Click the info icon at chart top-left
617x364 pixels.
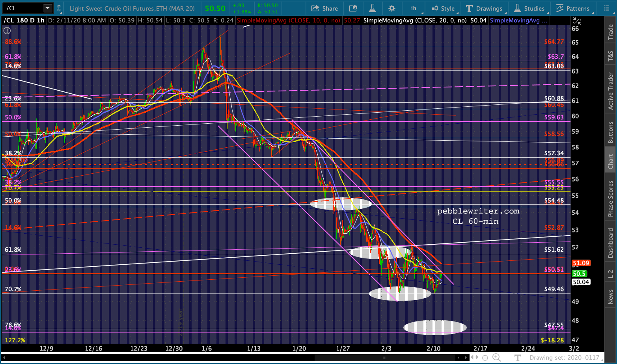(x=7, y=30)
